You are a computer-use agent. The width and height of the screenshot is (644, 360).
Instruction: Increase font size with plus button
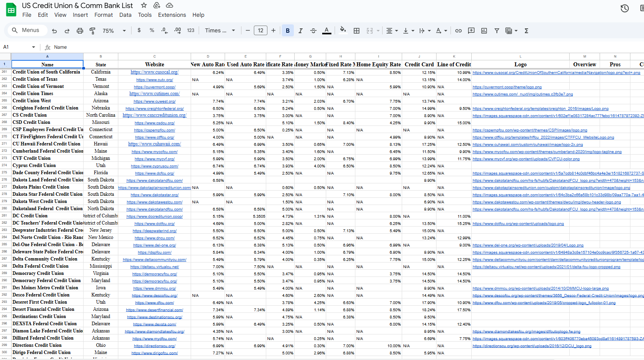(x=273, y=30)
